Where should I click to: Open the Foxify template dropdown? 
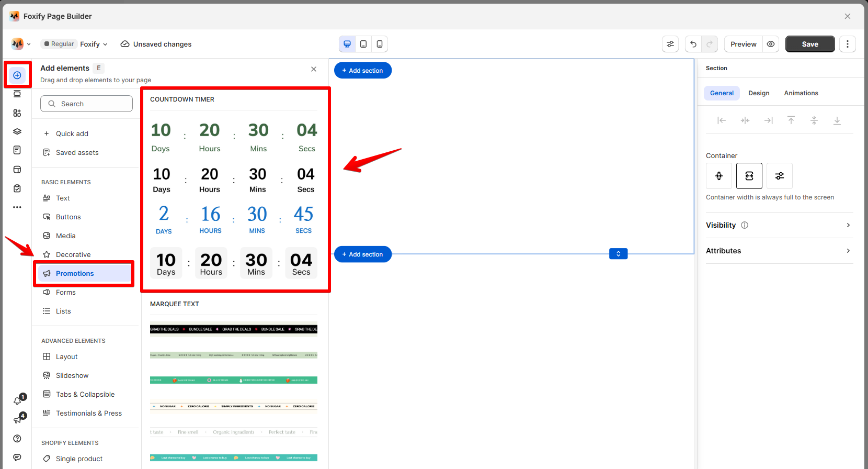click(94, 44)
